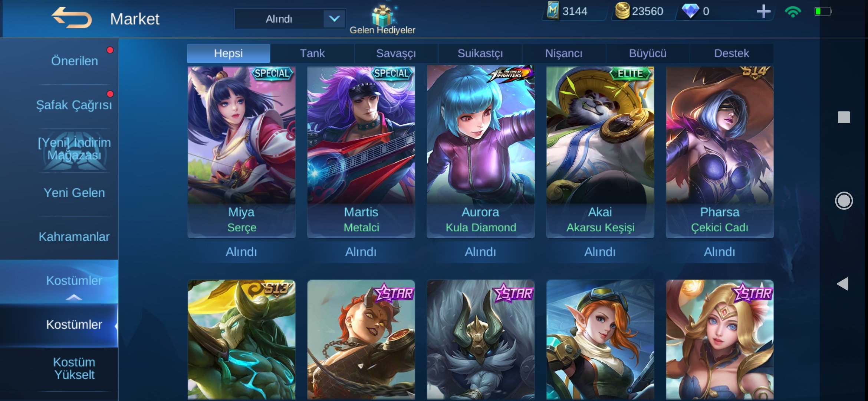Click Alındı button under Akai skin

click(x=600, y=252)
